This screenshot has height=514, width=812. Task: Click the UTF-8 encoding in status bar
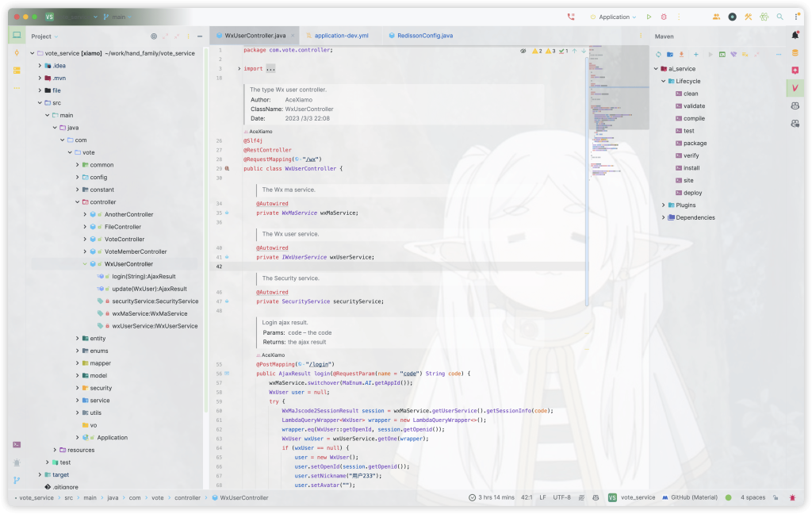point(561,497)
